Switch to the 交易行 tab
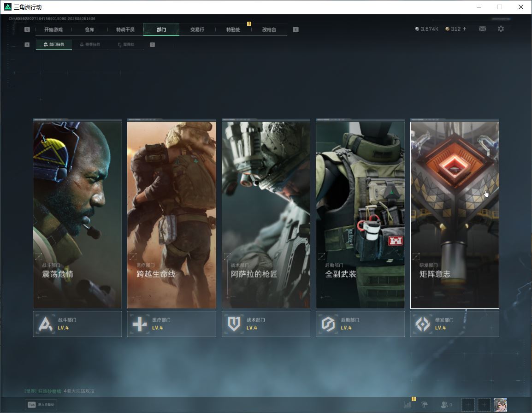This screenshot has height=413, width=532. pos(197,29)
